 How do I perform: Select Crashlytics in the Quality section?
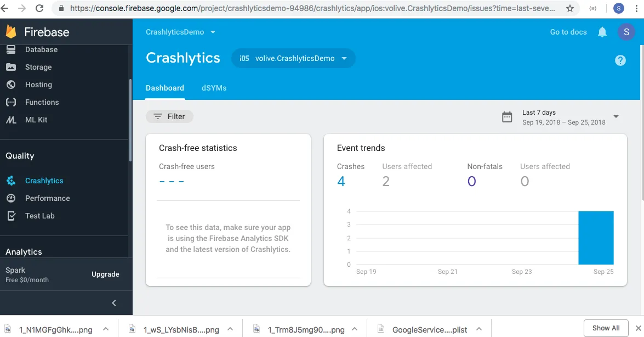click(x=44, y=181)
